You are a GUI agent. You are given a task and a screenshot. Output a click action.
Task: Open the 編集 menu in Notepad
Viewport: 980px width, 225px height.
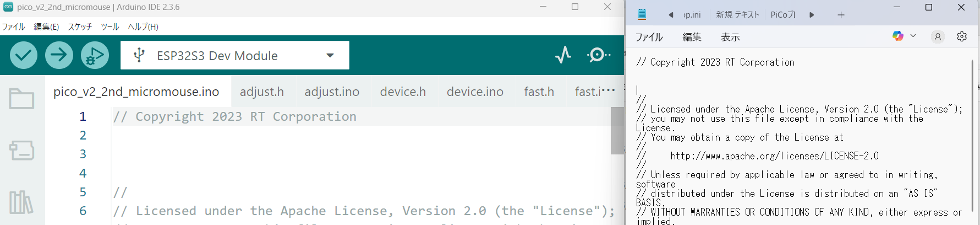point(692,37)
